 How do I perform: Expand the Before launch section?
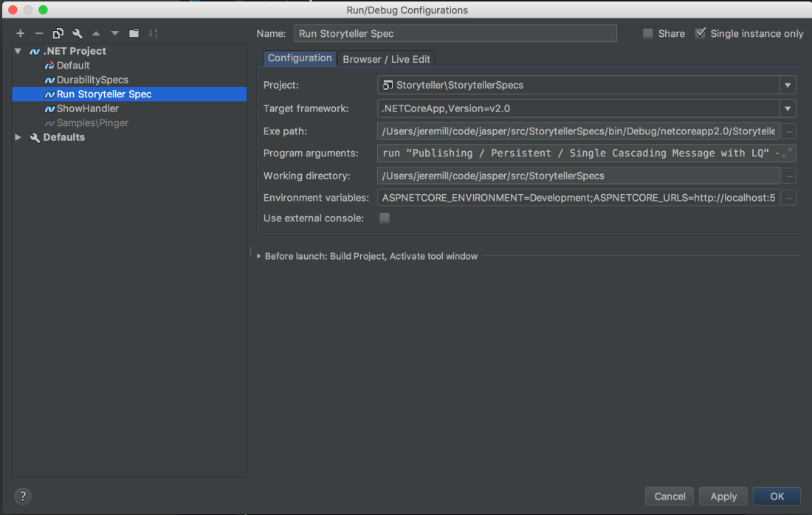click(259, 256)
